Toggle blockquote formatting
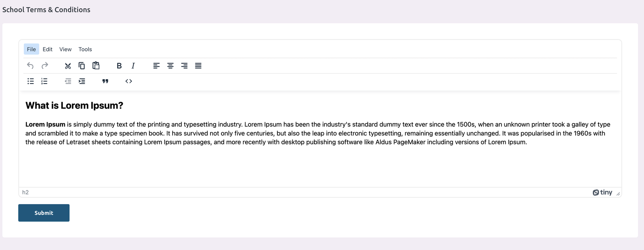 click(x=105, y=81)
